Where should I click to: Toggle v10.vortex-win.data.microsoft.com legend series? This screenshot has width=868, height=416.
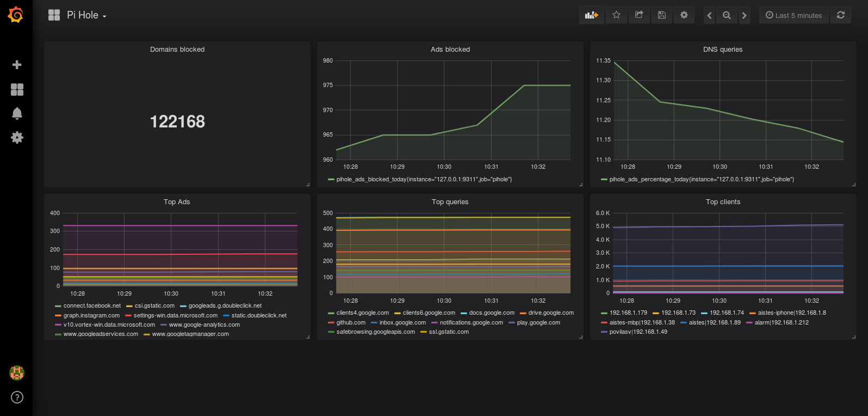(109, 325)
